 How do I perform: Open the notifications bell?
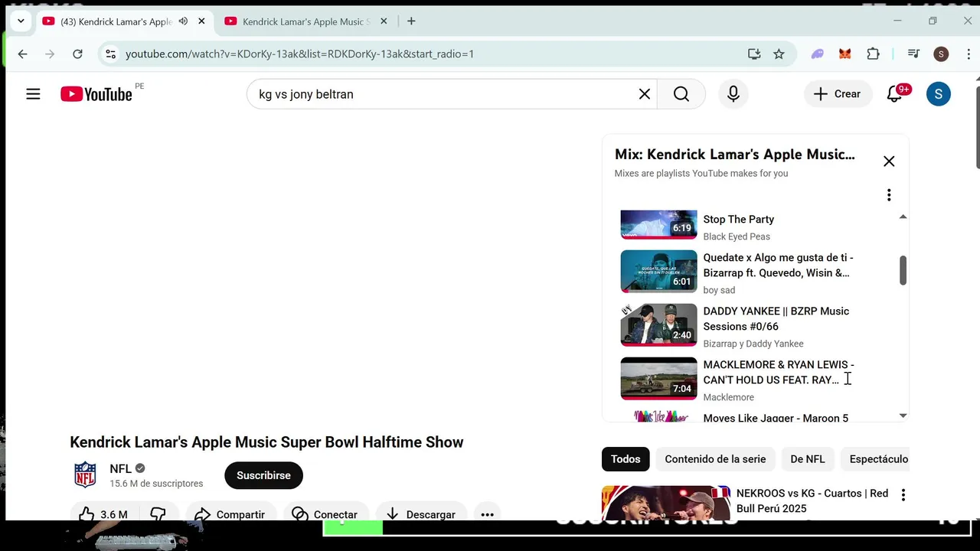[894, 94]
